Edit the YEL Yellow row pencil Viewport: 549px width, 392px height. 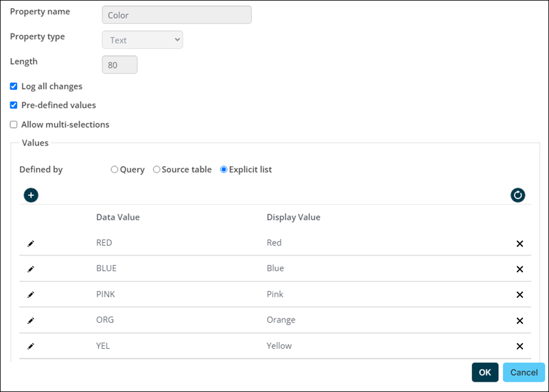click(x=31, y=346)
